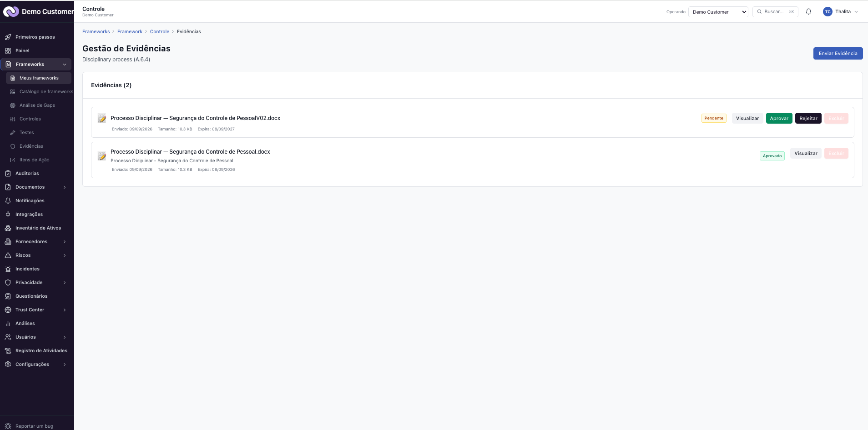View the approved Pessoal.docx evidence
The height and width of the screenshot is (430, 868).
806,153
